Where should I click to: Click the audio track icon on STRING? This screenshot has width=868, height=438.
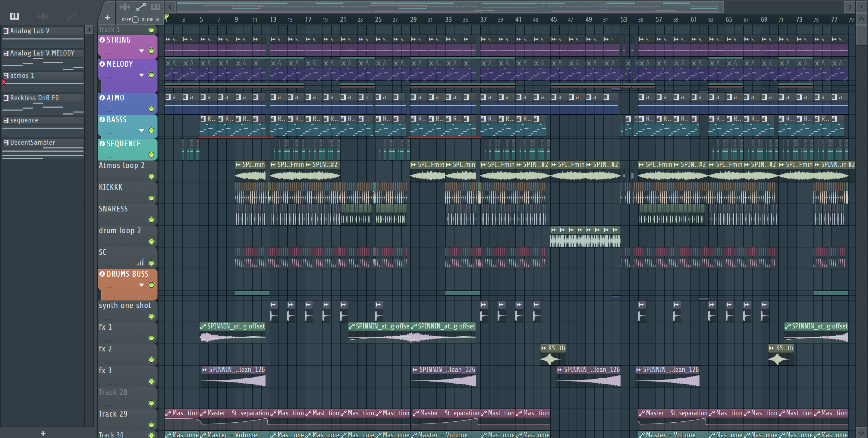click(102, 40)
